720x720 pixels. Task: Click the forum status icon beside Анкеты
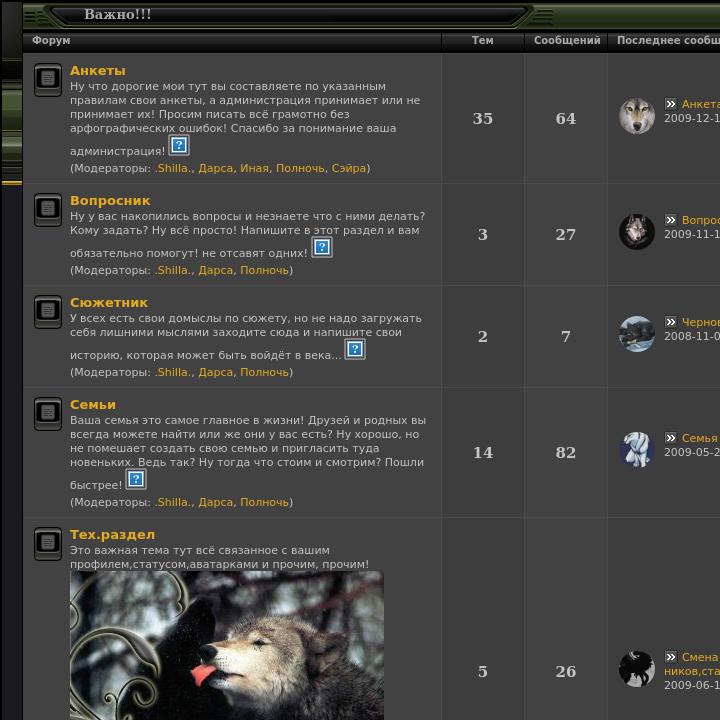[48, 79]
